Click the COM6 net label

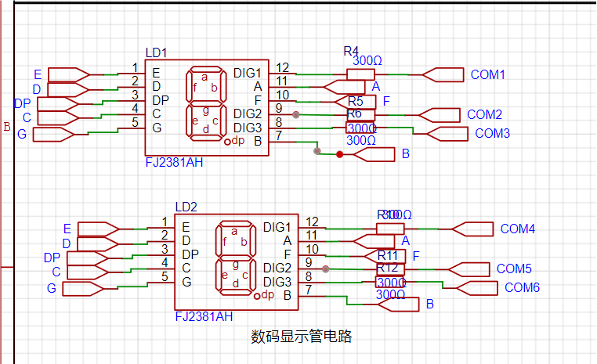point(522,287)
